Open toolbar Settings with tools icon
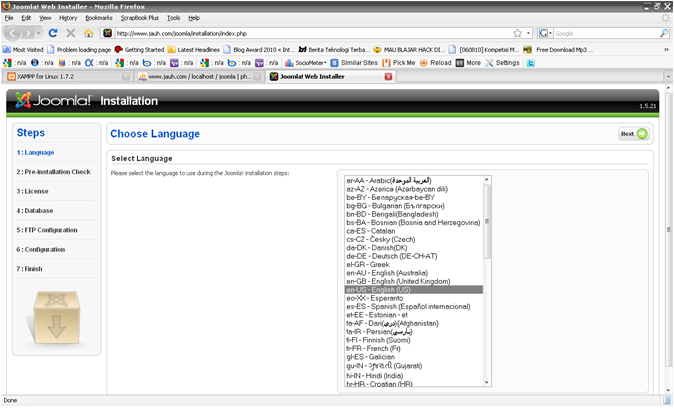Screen dimensions: 674x409 pos(502,63)
